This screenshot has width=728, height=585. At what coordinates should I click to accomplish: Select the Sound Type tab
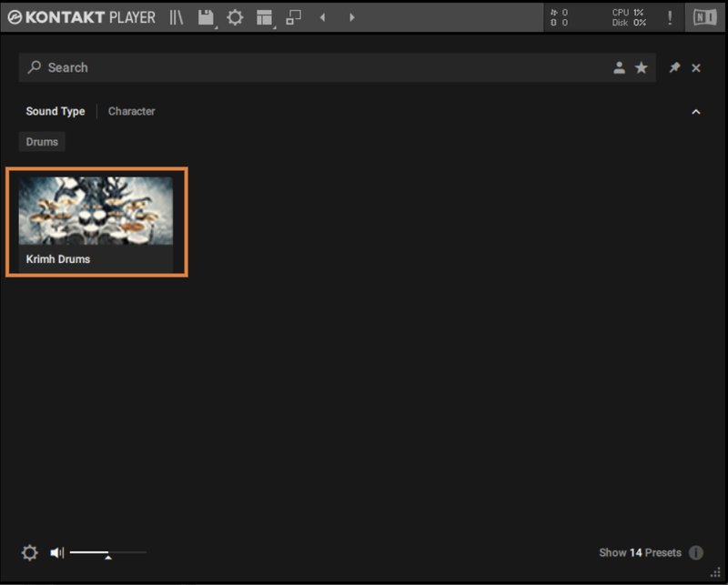[x=56, y=111]
